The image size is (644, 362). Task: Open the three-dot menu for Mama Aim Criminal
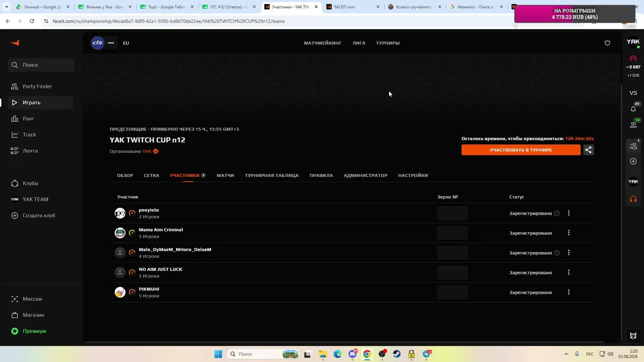click(569, 233)
